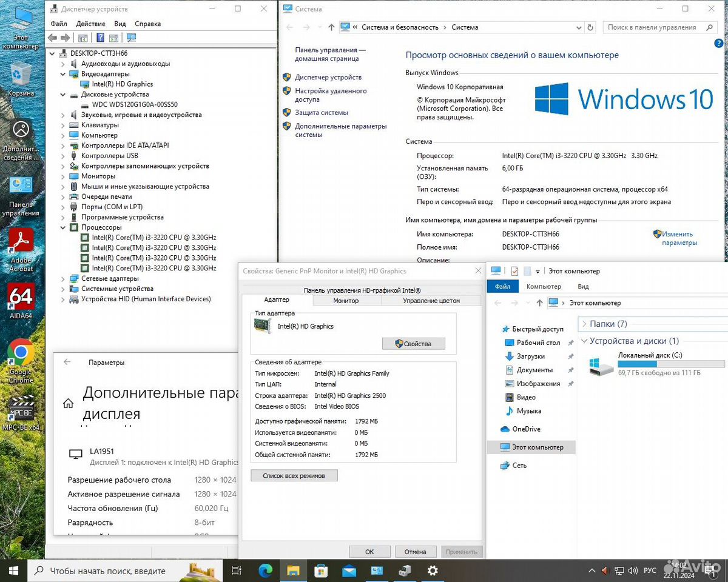Collapse the DESKTOP-CTT3H66 root node
The width and height of the screenshot is (728, 582).
53,53
